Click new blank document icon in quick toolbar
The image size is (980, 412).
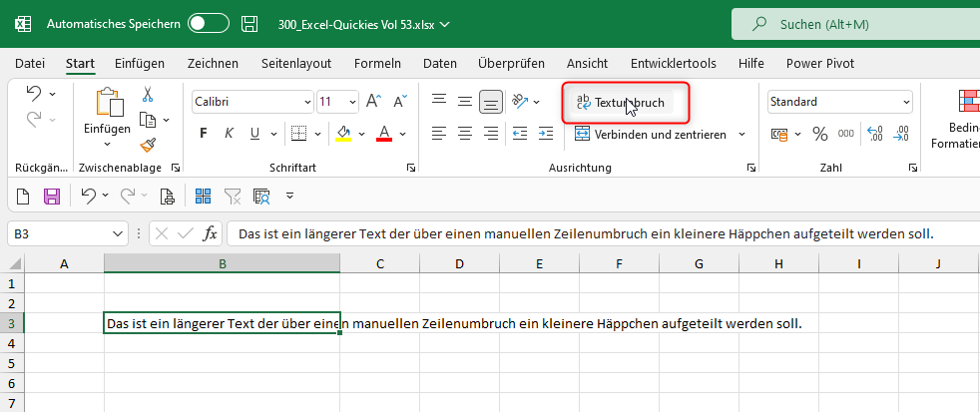click(23, 197)
